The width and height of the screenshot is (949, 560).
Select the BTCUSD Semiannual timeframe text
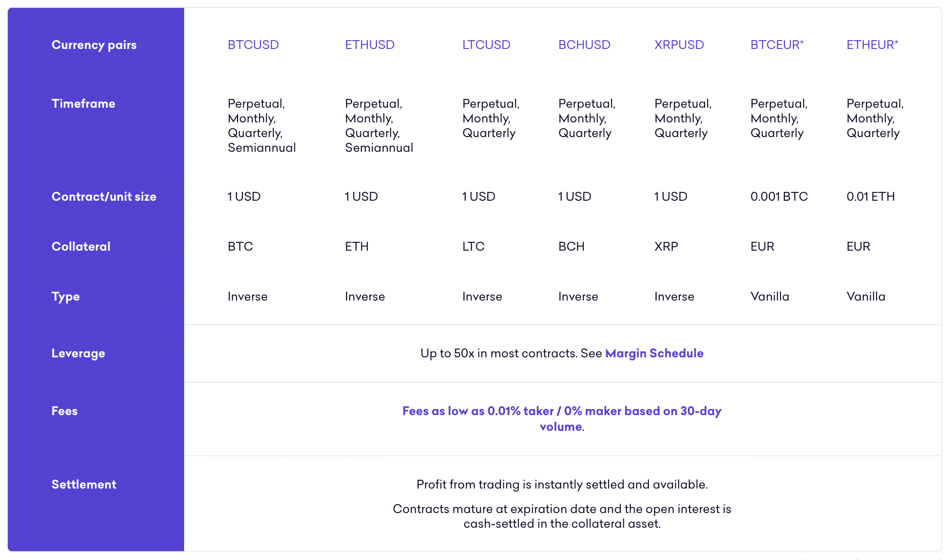click(262, 148)
